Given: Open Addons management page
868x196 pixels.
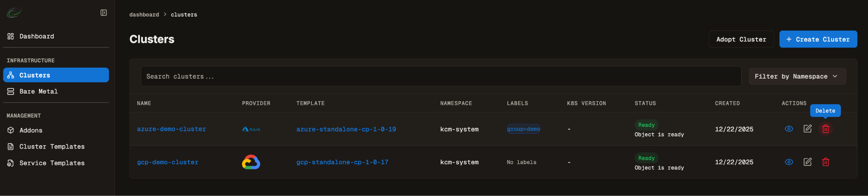Looking at the screenshot, I should [x=31, y=130].
